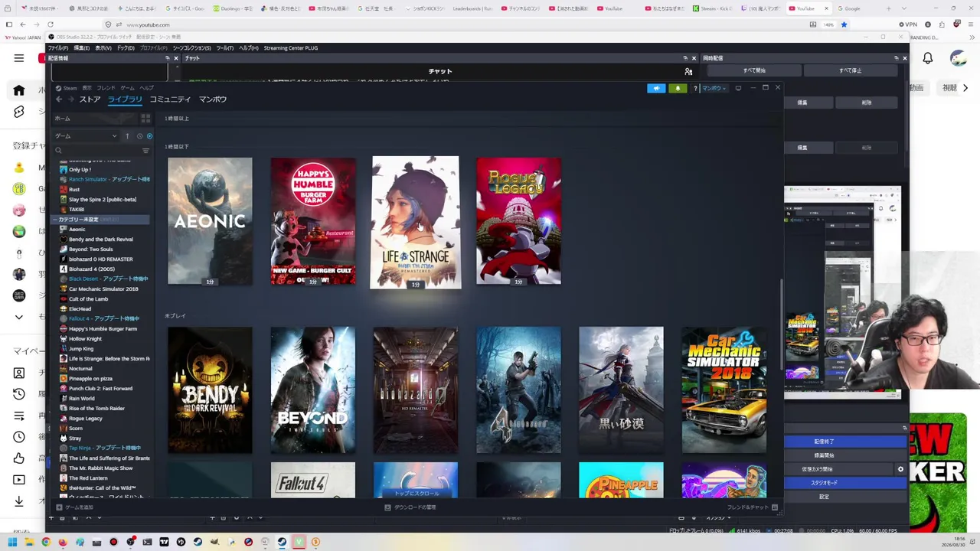The width and height of the screenshot is (980, 551).
Task: Select Jump King in the game list
Action: [x=81, y=349]
